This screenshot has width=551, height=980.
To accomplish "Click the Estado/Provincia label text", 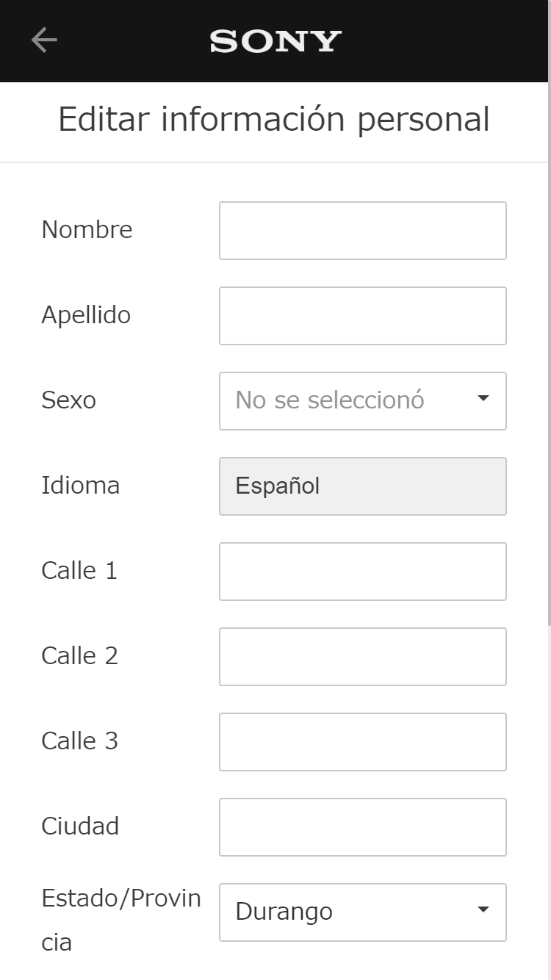I will pos(121,898).
